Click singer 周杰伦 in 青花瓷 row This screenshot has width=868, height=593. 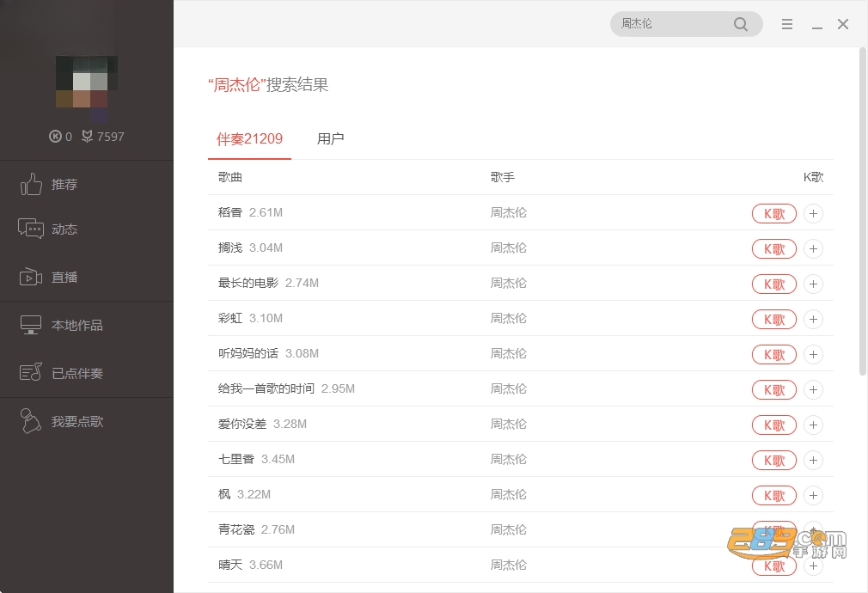click(509, 529)
